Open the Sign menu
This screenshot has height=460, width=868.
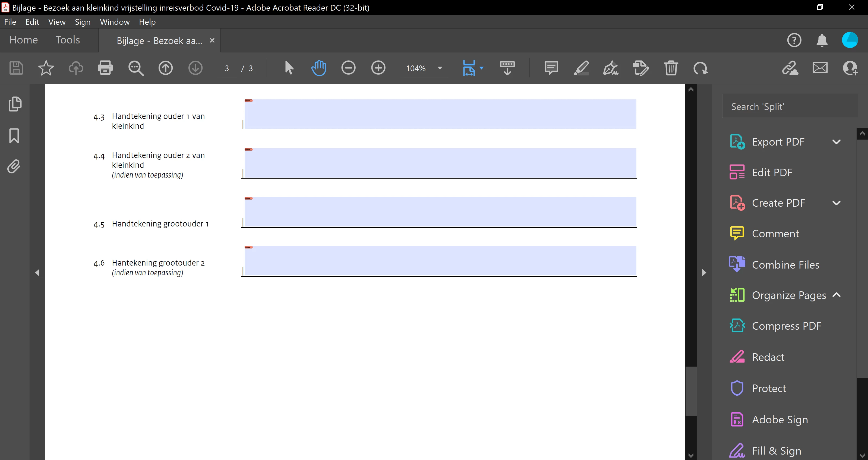pos(83,22)
